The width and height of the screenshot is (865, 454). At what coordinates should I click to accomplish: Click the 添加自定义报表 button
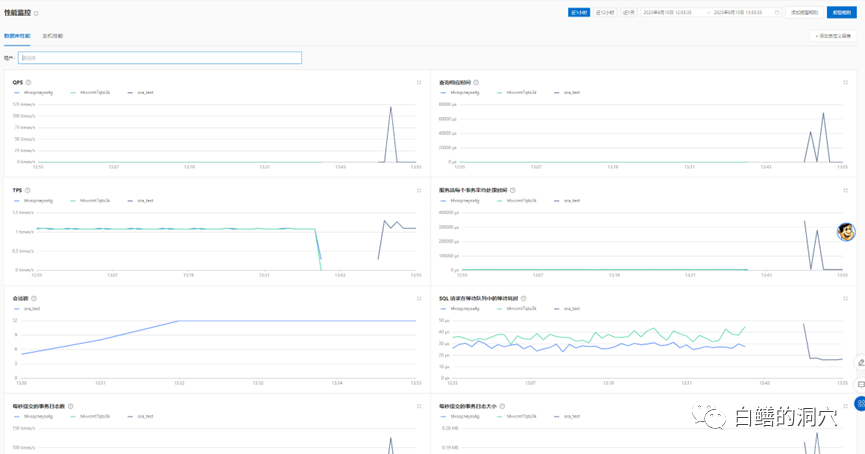[833, 36]
